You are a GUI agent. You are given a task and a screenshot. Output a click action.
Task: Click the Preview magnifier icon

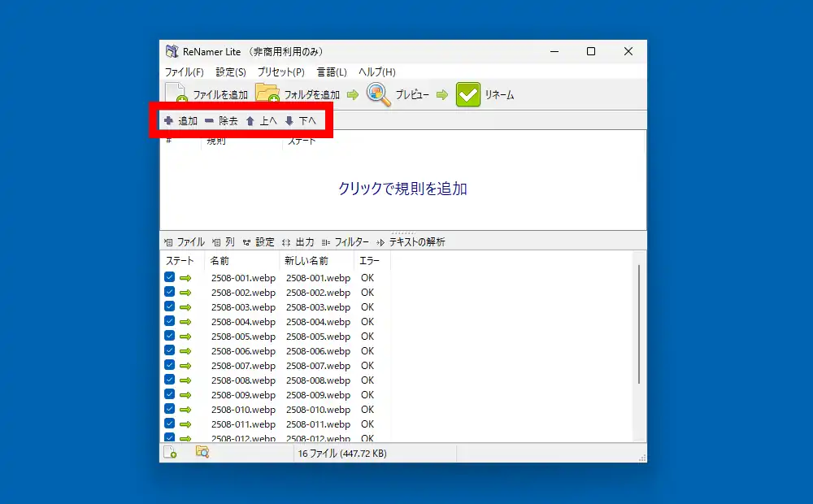click(378, 94)
